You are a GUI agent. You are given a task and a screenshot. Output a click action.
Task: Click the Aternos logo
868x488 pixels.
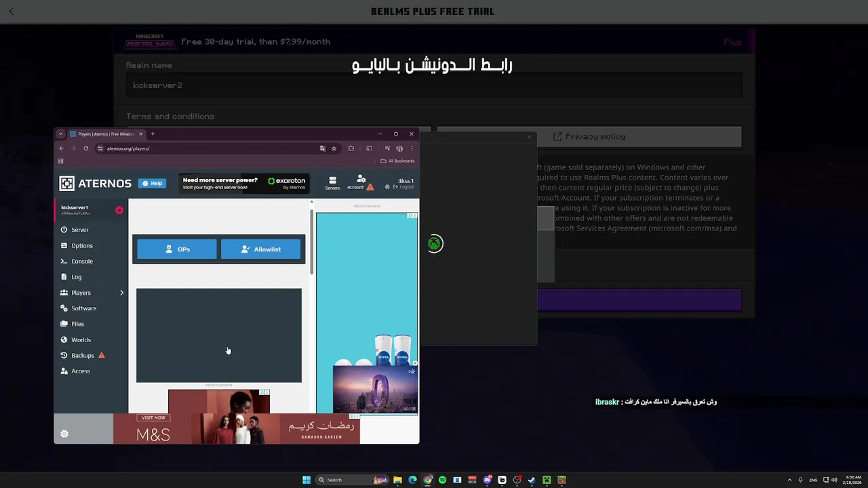(95, 183)
